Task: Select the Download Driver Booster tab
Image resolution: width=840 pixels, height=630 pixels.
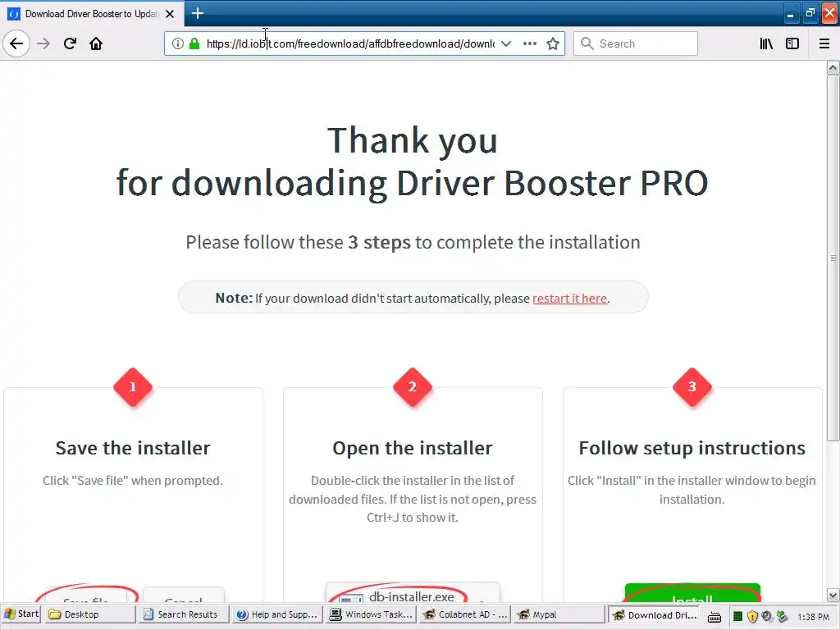Action: coord(92,14)
